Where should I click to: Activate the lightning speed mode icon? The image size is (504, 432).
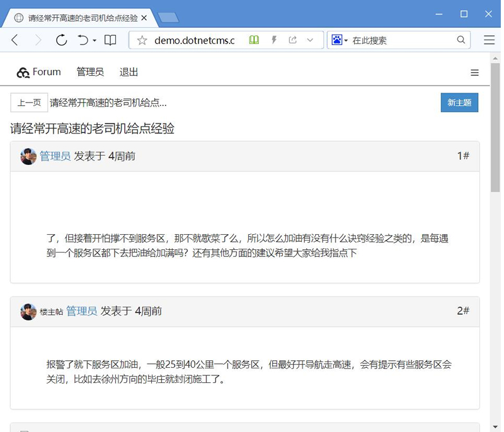(273, 40)
